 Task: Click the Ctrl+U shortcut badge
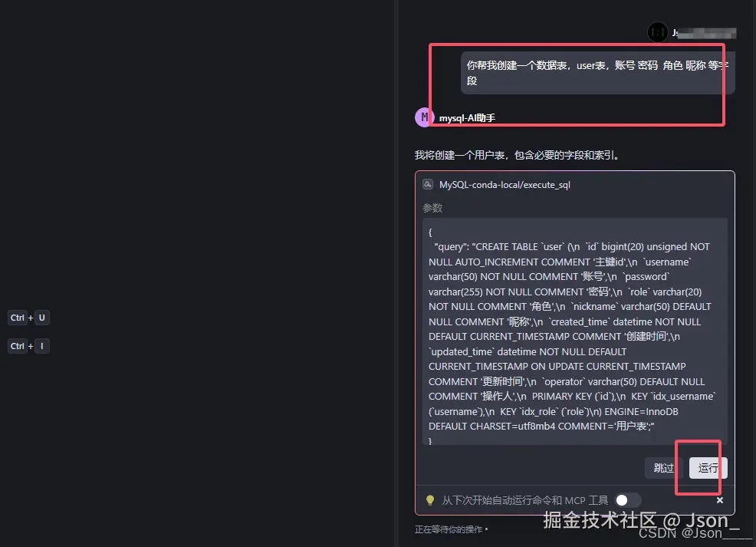click(28, 318)
